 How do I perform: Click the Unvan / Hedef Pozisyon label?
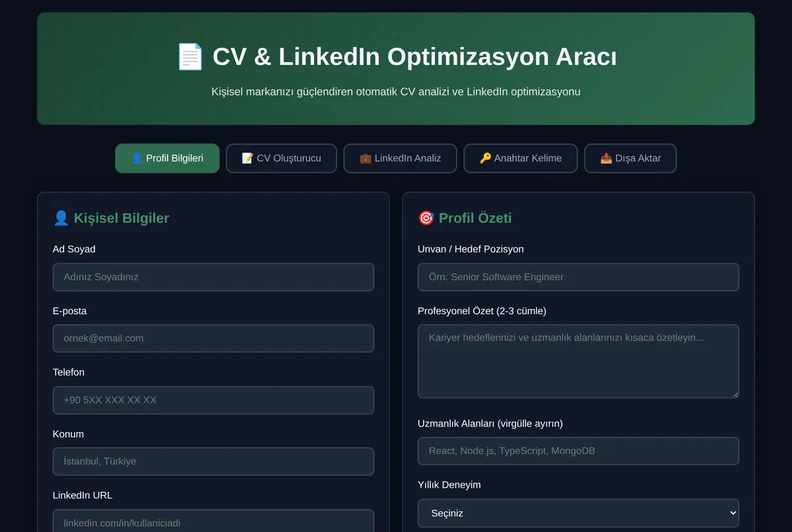(x=471, y=249)
